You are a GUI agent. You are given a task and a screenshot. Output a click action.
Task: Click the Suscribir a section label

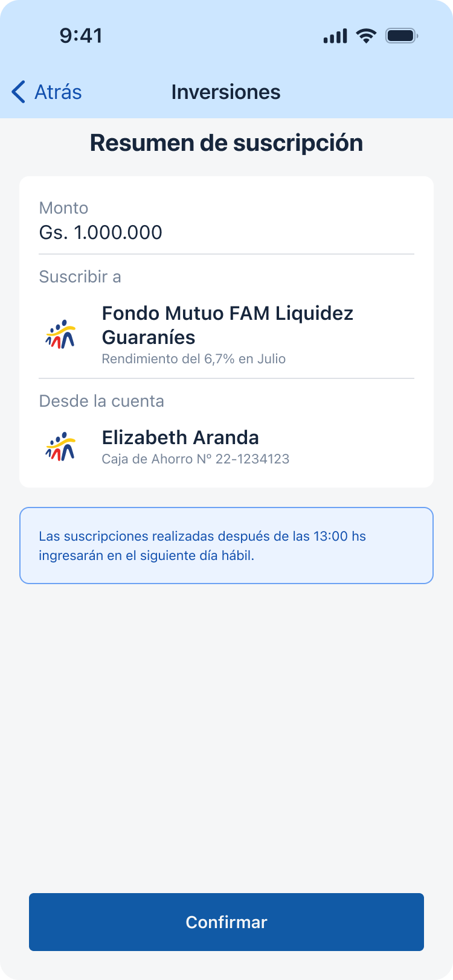coord(80,277)
